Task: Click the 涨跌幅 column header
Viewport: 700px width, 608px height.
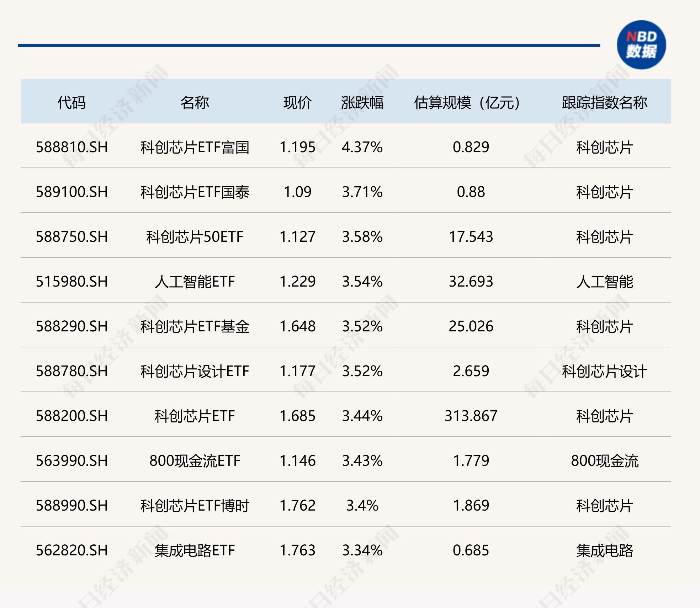Action: click(362, 102)
